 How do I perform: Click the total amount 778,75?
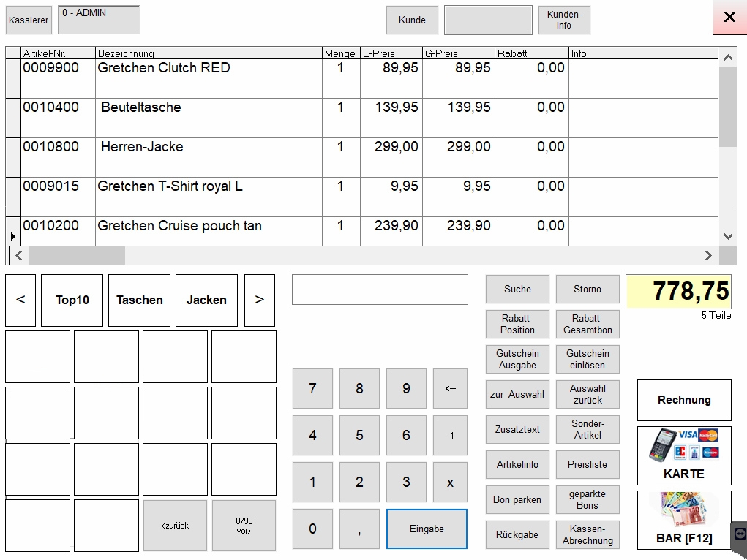point(678,292)
